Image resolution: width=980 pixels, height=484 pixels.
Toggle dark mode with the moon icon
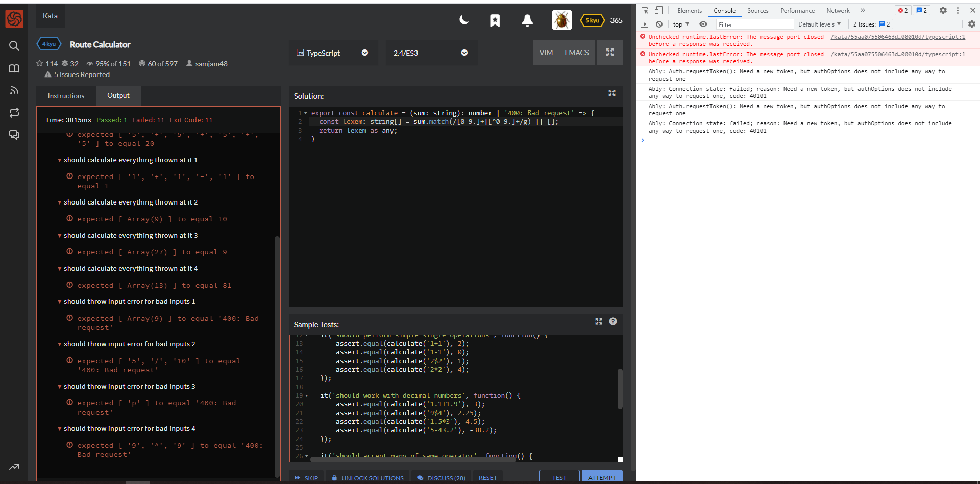point(463,20)
